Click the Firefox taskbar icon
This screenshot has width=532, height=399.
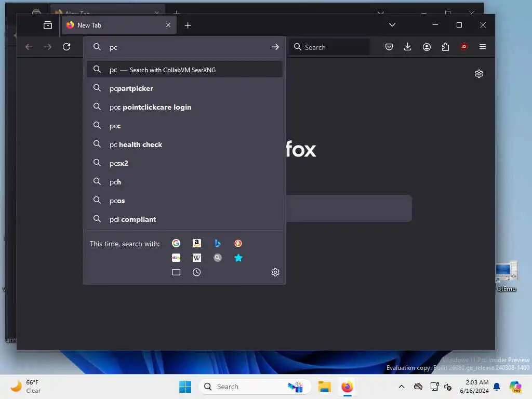[347, 387]
